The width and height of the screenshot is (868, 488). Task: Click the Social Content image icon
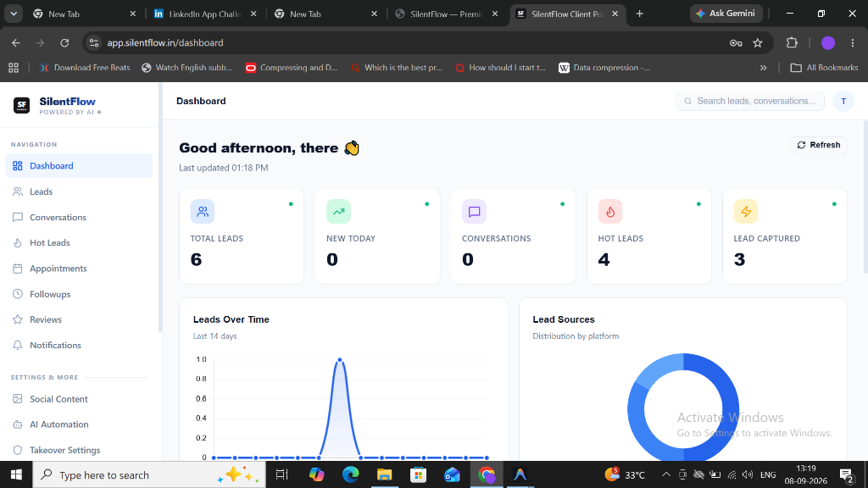tap(18, 399)
